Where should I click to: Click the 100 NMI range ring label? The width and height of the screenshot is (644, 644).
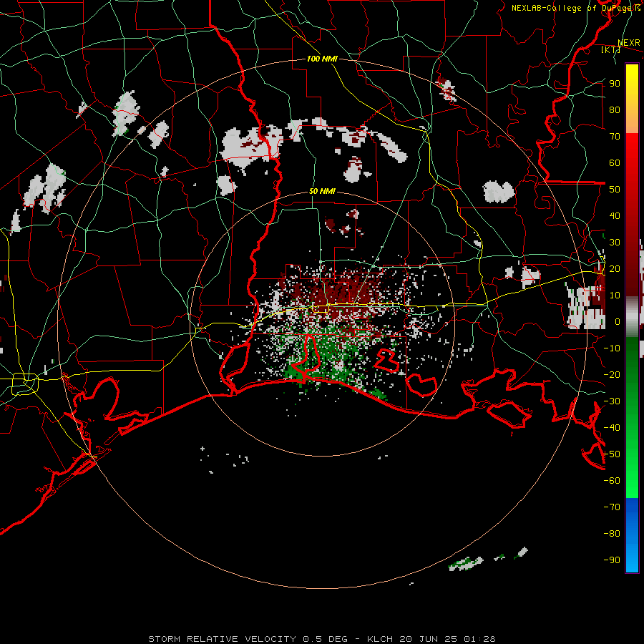click(x=322, y=59)
